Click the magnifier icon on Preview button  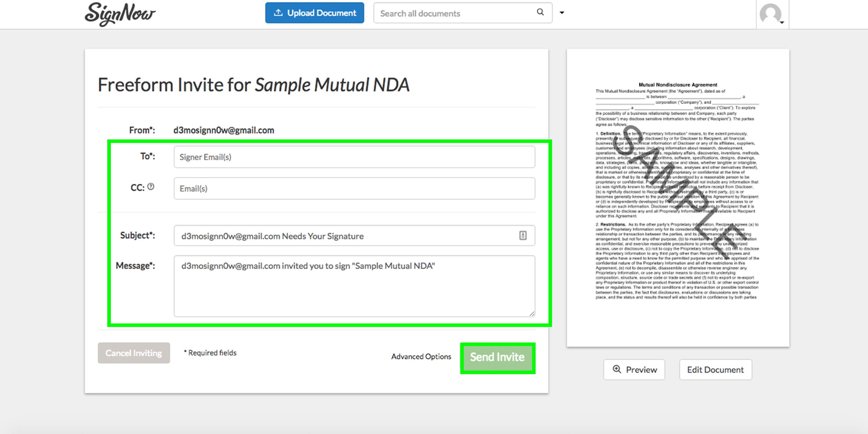(x=617, y=369)
